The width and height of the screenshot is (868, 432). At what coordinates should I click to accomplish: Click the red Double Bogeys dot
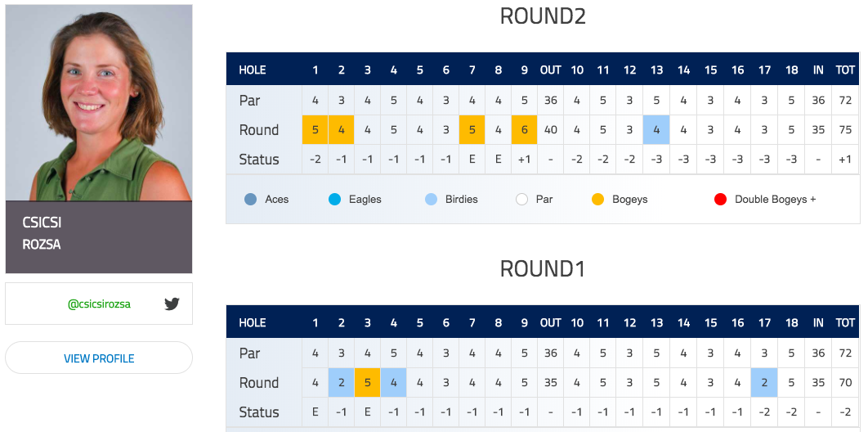point(720,200)
